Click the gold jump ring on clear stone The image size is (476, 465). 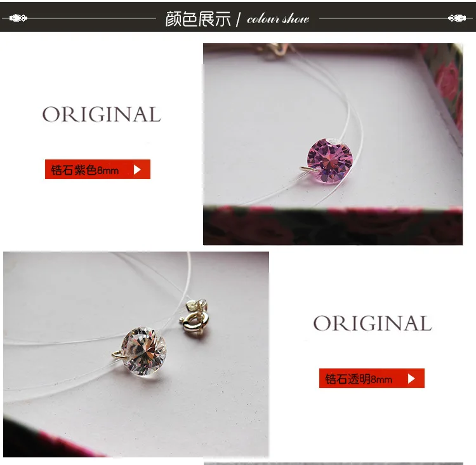(119, 354)
